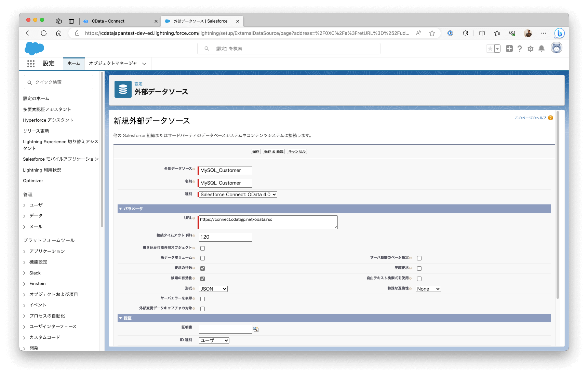This screenshot has width=588, height=376.
Task: Uncheck the enable search checkbox
Action: [x=203, y=279]
